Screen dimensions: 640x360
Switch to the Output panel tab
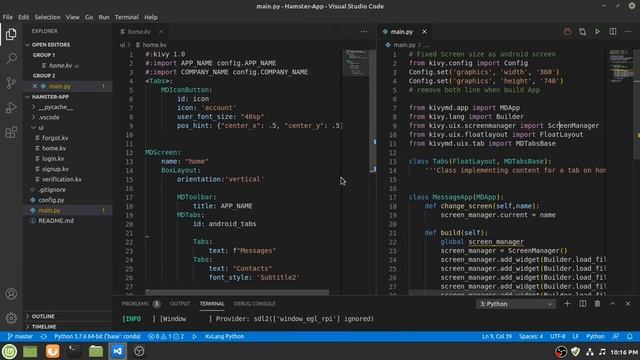pos(180,304)
